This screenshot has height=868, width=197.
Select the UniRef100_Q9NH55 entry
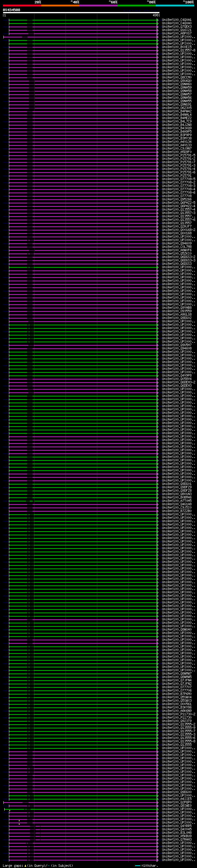point(177,101)
